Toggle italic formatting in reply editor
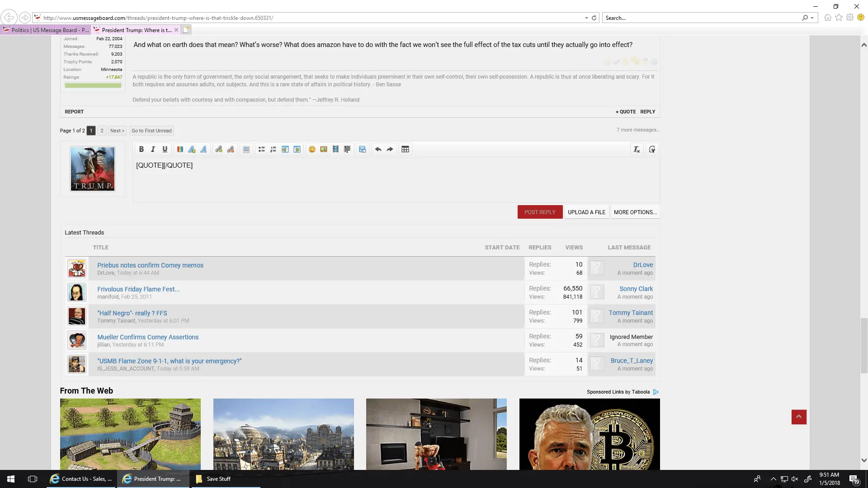The height and width of the screenshot is (488, 868). (x=153, y=149)
